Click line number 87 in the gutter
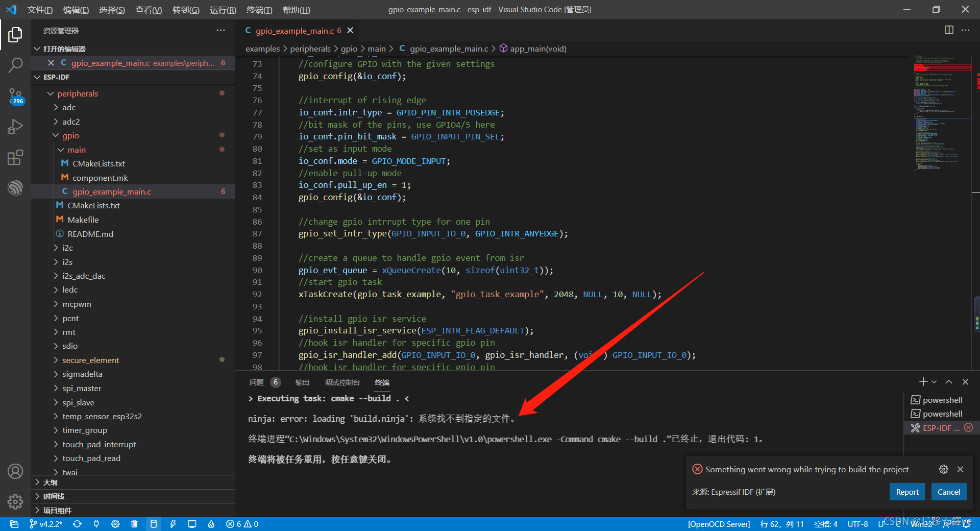 [257, 233]
